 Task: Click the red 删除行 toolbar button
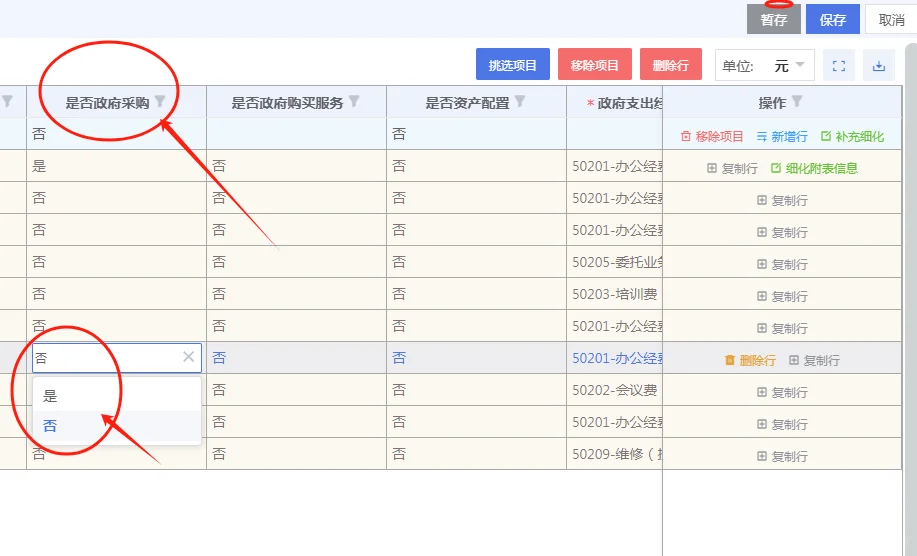tap(671, 64)
